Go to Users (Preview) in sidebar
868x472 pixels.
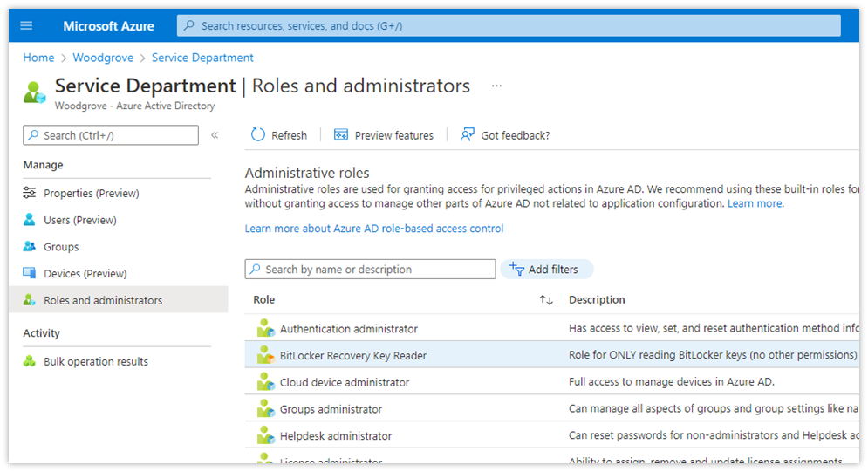click(79, 221)
